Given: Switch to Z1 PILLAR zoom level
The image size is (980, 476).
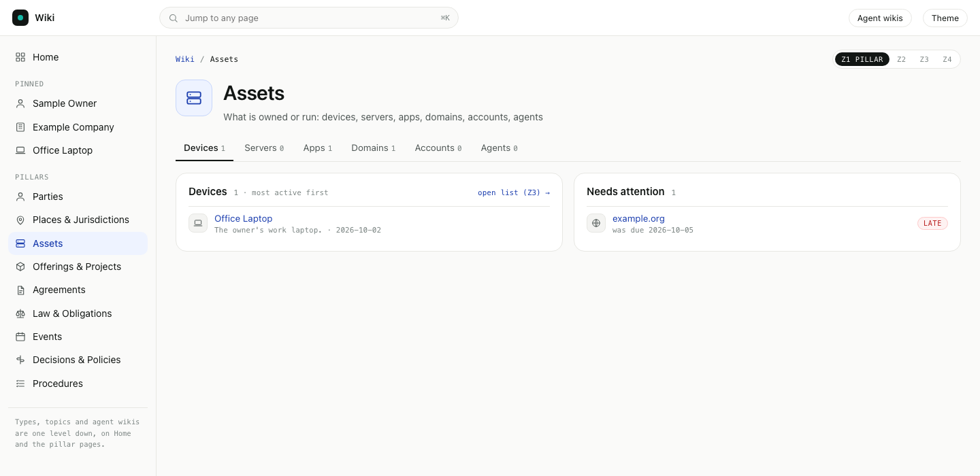Looking at the screenshot, I should click(862, 59).
